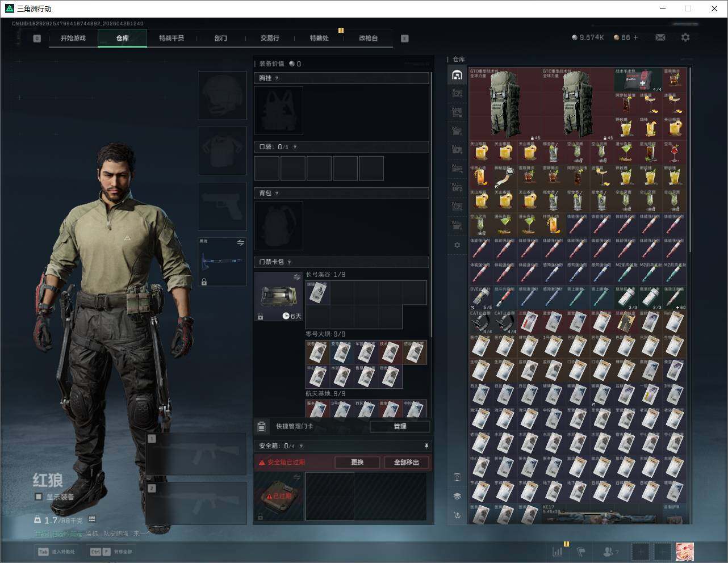The image size is (728, 563).
Task: Click the right arrow icon after 改枪台
Action: [x=404, y=39]
